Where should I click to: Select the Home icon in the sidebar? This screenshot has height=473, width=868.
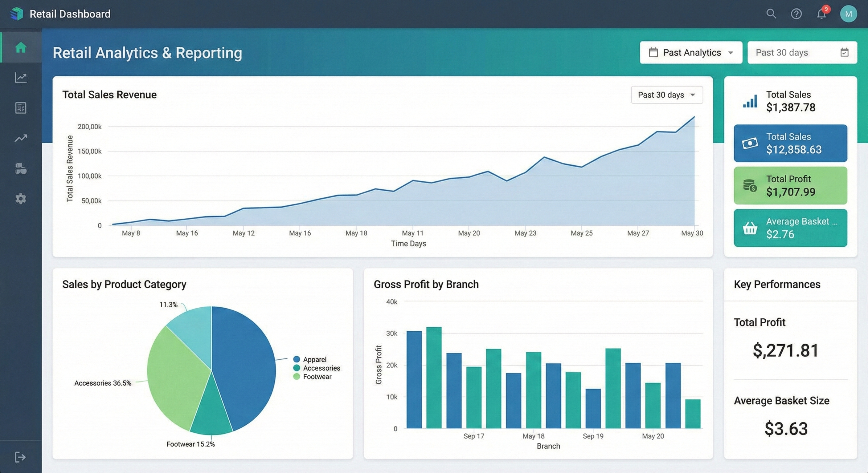[x=20, y=47]
